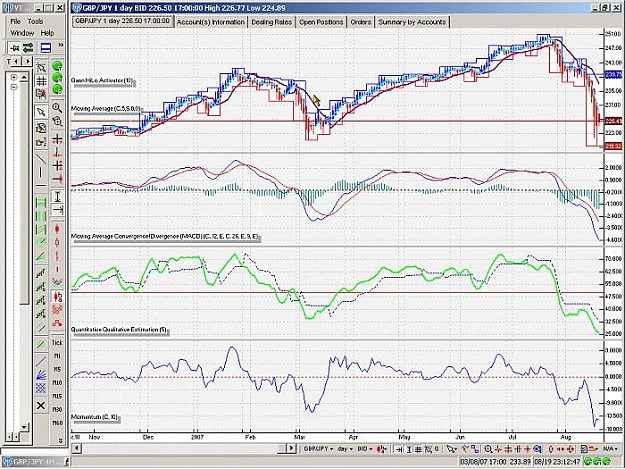Set timeframe to M10
625x469 pixels.
(x=57, y=383)
